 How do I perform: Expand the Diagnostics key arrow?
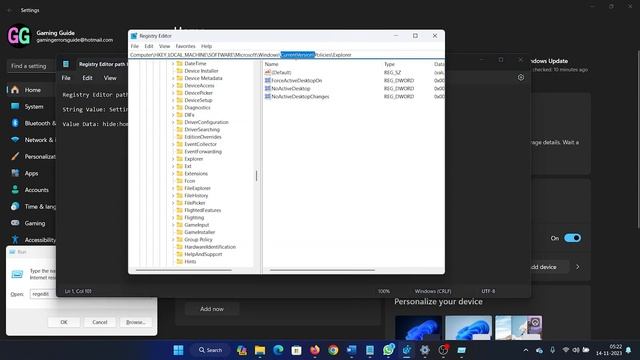pyautogui.click(x=173, y=108)
